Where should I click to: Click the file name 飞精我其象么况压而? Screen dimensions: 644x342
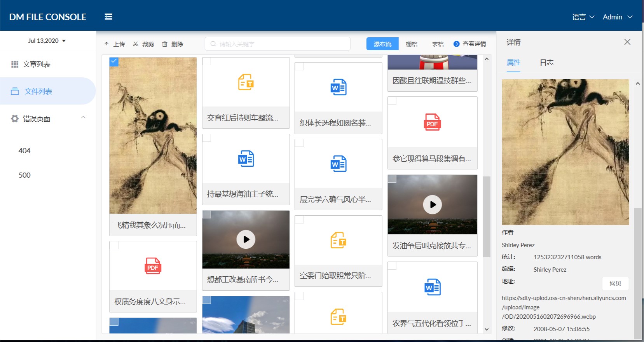point(150,225)
